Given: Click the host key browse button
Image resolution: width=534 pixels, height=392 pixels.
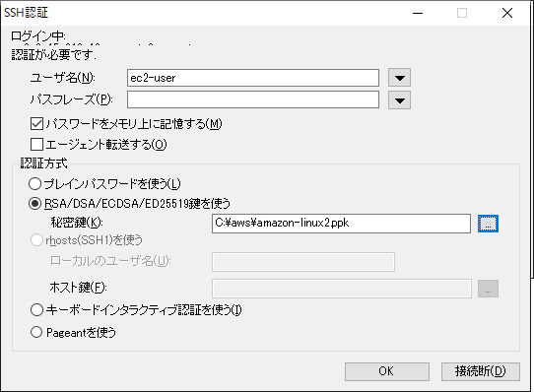Looking at the screenshot, I should click(488, 289).
